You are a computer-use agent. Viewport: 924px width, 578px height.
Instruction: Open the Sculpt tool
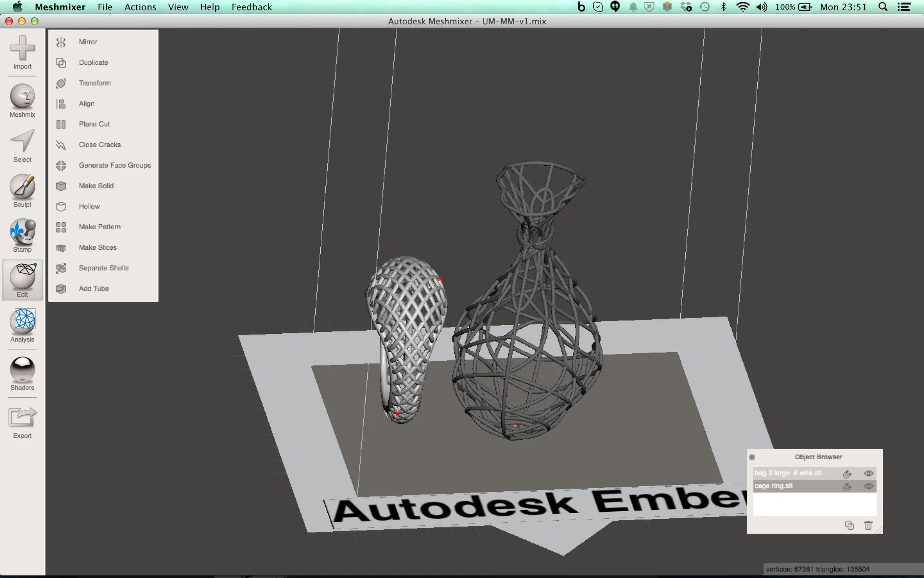coord(22,191)
